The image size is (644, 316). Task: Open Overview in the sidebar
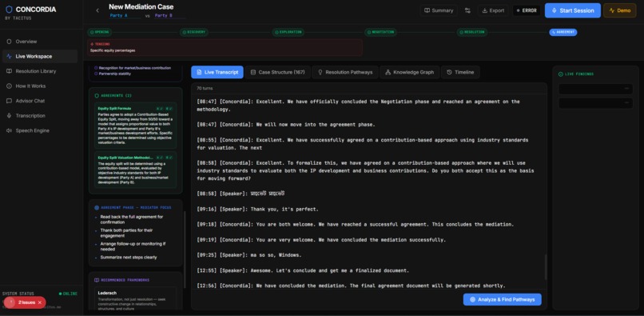point(39,42)
